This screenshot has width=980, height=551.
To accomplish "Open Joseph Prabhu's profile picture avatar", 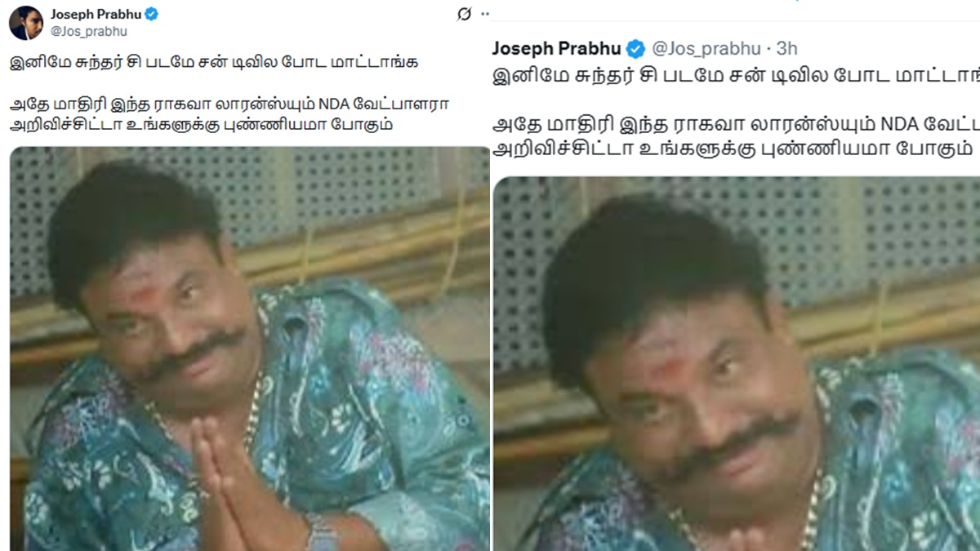I will [25, 22].
